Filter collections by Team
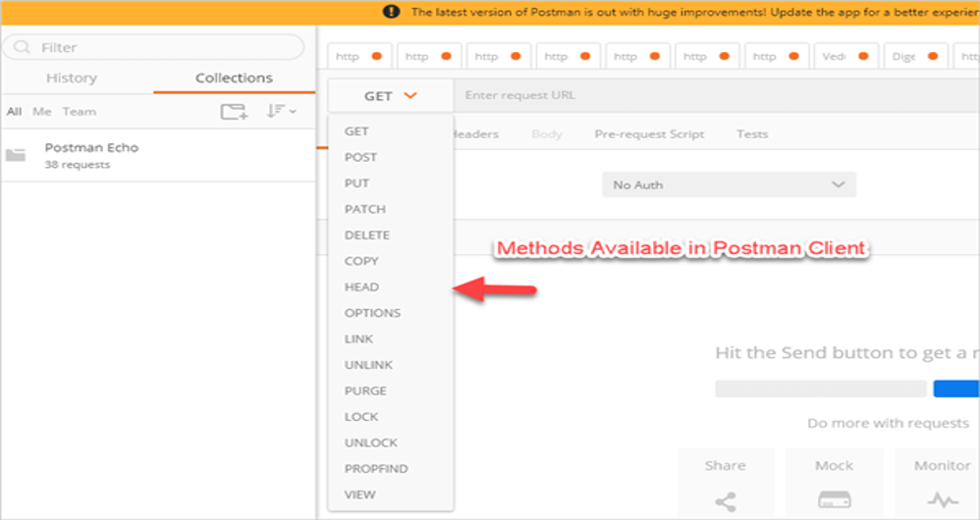 pos(80,112)
